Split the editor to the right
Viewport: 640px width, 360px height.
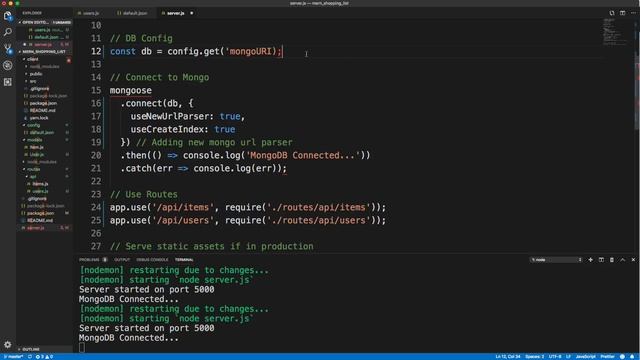tap(622, 13)
